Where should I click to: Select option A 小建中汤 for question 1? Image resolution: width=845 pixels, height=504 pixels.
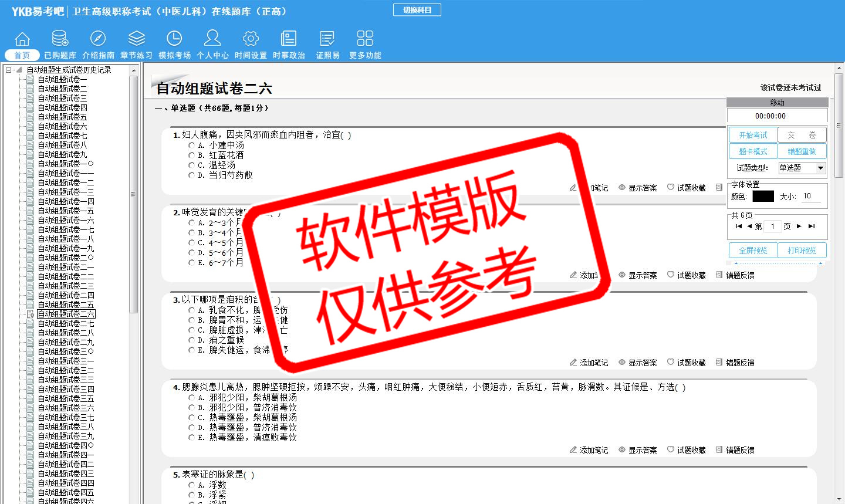coord(191,146)
